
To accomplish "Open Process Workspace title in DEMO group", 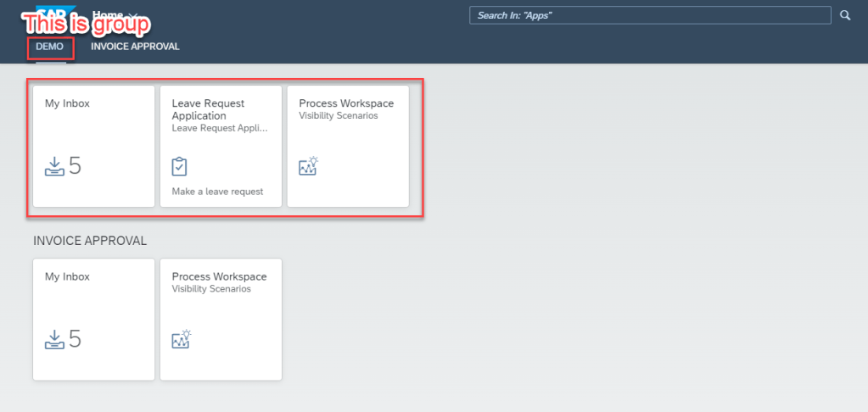I will pos(346,103).
